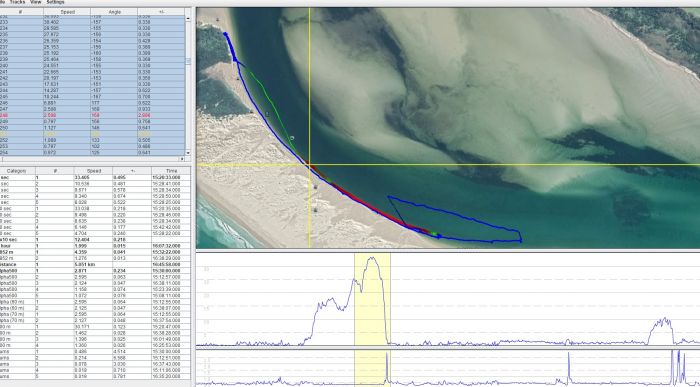Viewport: 700px width, 387px height.
Task: Click the Angle column header
Action: [x=114, y=12]
